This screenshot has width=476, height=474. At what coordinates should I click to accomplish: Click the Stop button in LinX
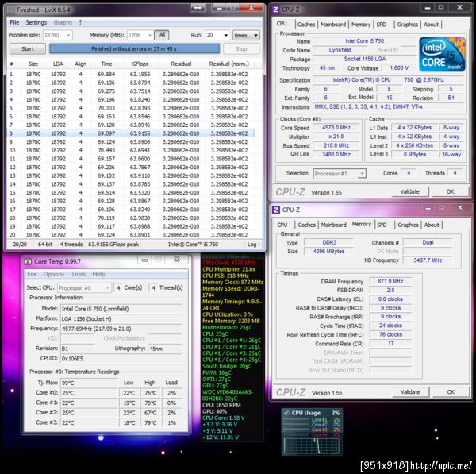(x=241, y=49)
